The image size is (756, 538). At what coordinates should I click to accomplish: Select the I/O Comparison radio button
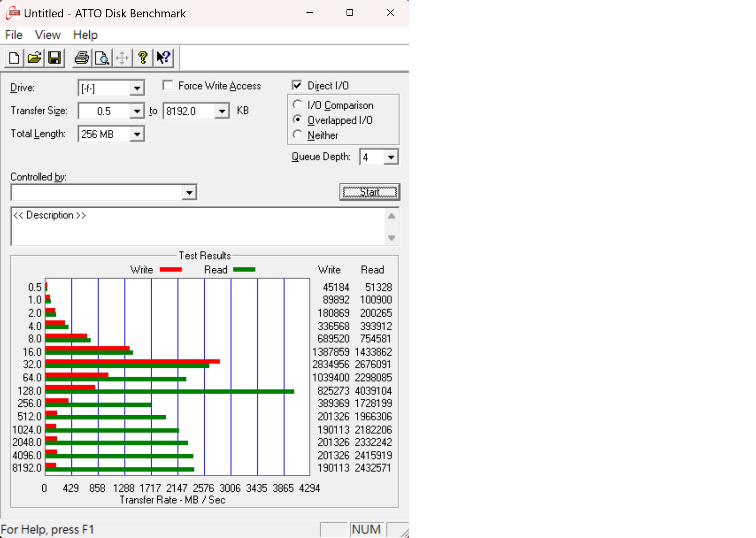point(298,105)
